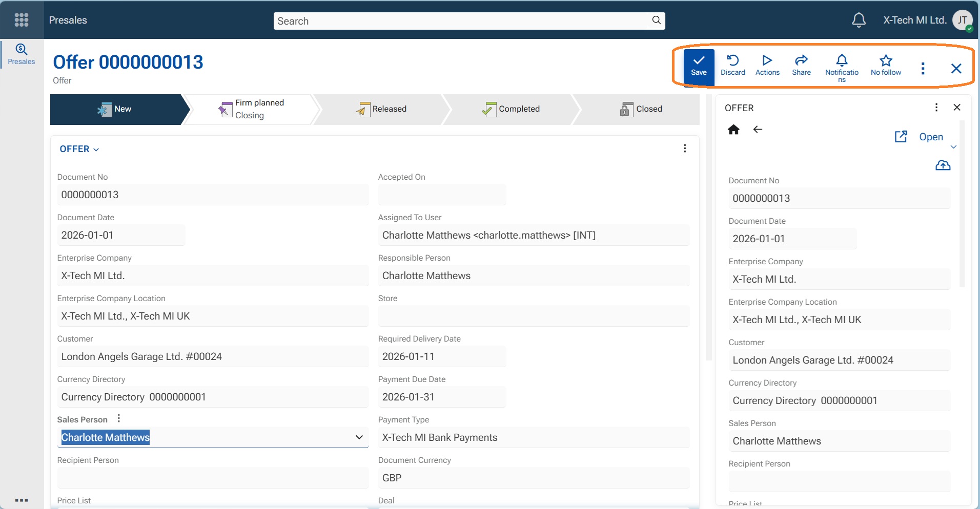Screen dimensions: 980x509
Task: Expand the Sales Person dropdown
Action: pos(359,437)
